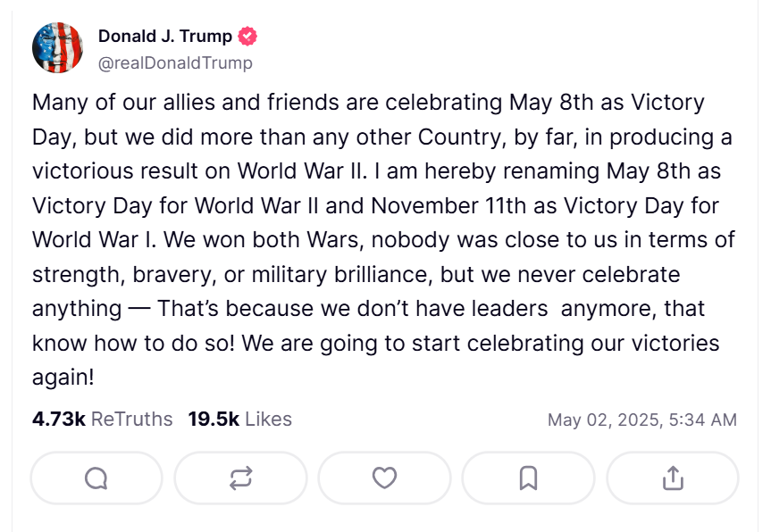
Task: ReTruth this post using the arrows icon
Action: (240, 478)
